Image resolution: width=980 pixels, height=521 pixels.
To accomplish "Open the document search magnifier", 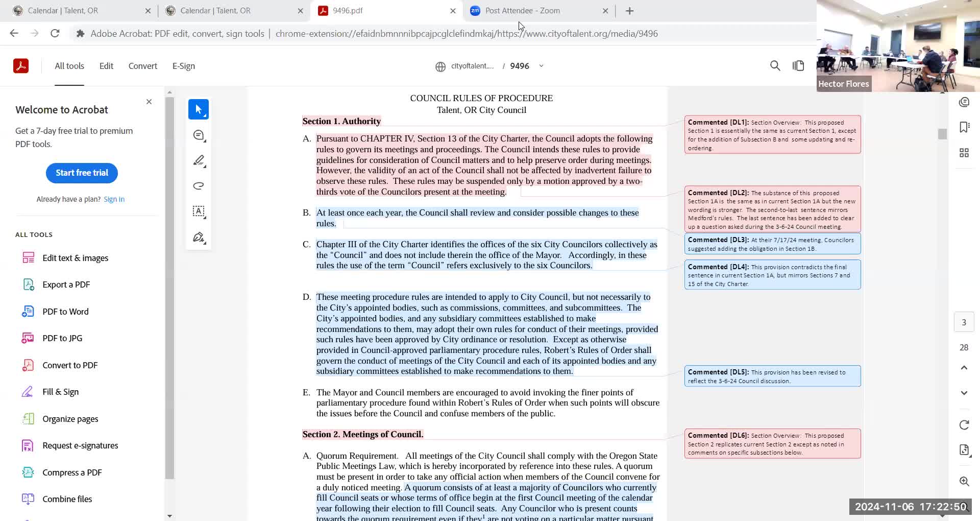I will (775, 66).
